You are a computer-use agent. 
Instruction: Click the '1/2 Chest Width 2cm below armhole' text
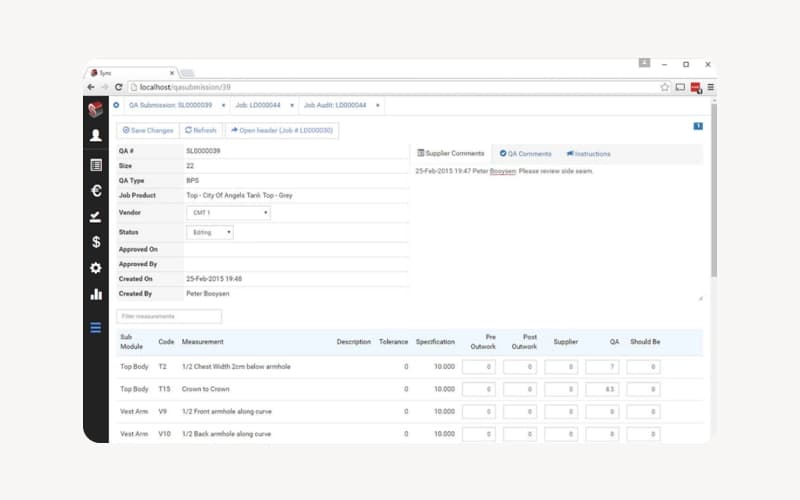(236, 367)
